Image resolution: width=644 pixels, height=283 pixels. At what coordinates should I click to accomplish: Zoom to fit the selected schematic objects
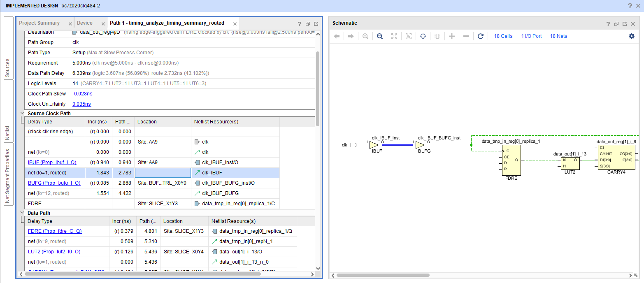point(409,36)
